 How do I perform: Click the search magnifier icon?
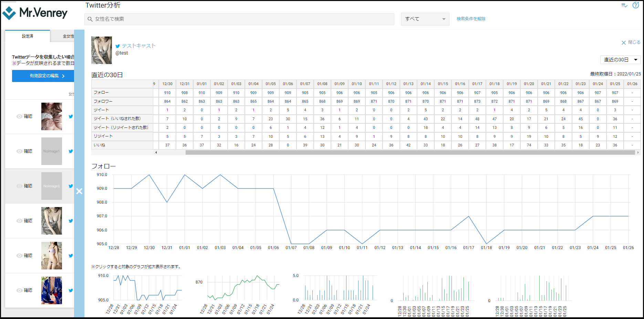[x=90, y=19]
